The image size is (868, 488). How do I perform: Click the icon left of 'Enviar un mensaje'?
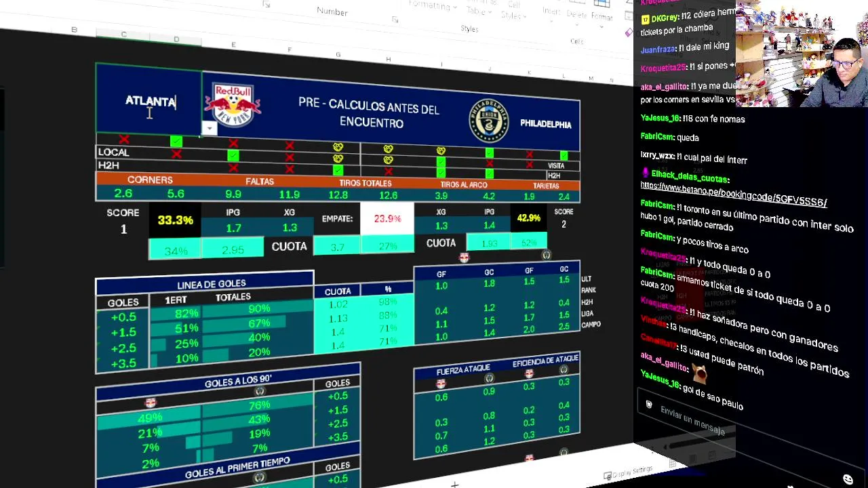pyautogui.click(x=649, y=405)
